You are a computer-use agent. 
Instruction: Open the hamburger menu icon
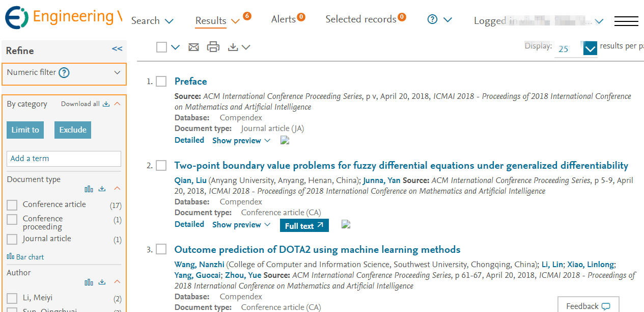point(626,21)
